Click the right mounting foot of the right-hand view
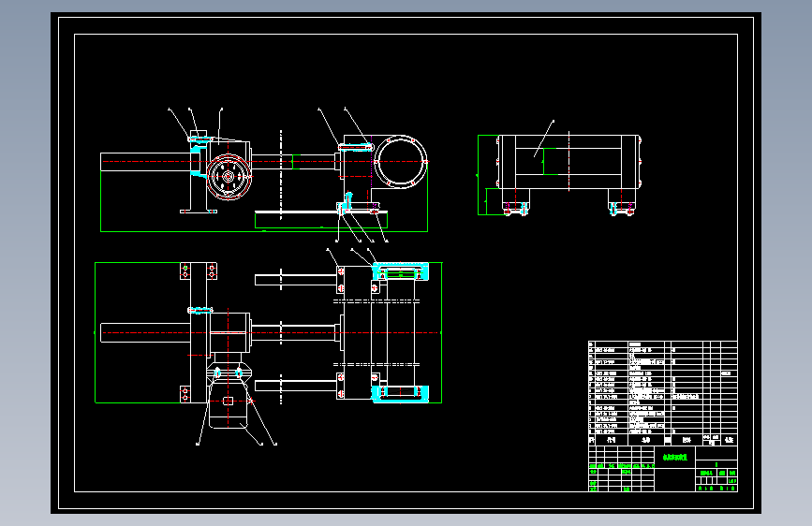This screenshot has height=526, width=812. click(x=622, y=202)
